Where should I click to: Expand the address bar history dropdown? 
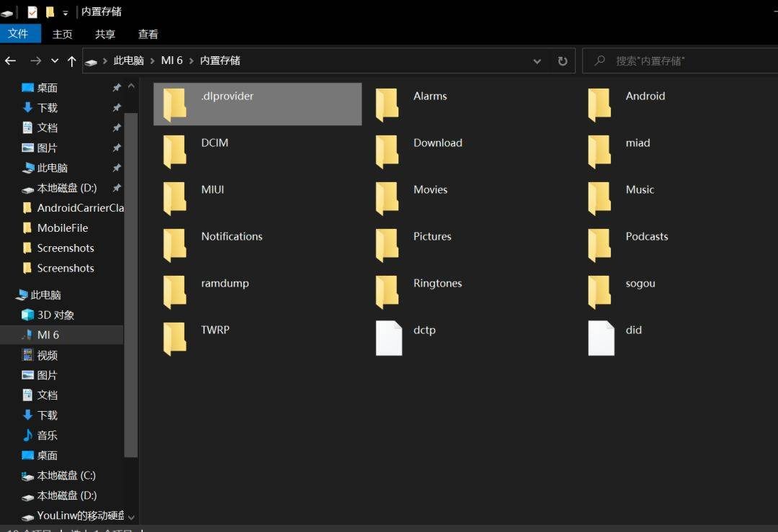pyautogui.click(x=537, y=61)
